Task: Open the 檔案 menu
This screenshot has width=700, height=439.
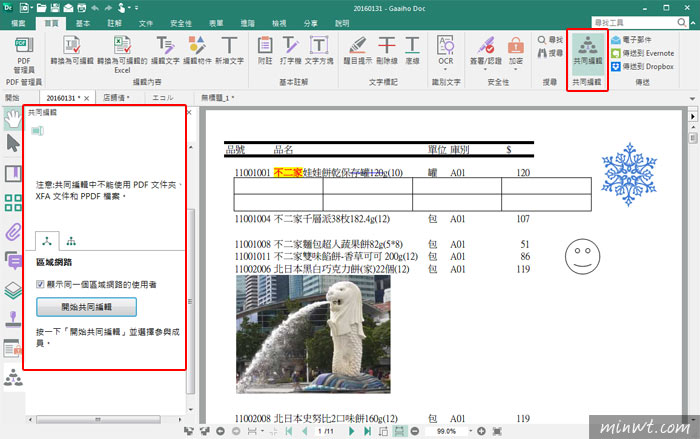Action: (x=19, y=23)
